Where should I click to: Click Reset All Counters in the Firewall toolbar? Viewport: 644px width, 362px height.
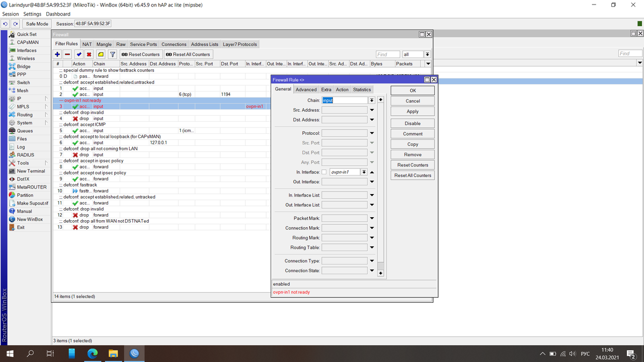point(188,54)
